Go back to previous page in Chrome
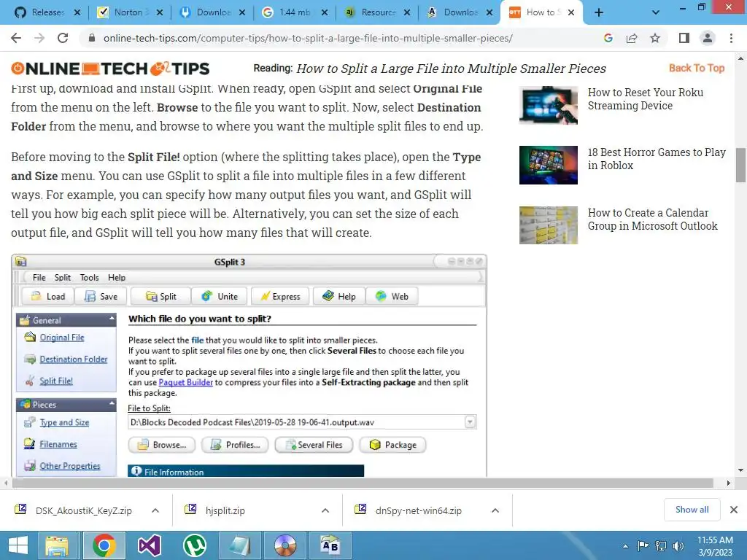 [x=16, y=38]
